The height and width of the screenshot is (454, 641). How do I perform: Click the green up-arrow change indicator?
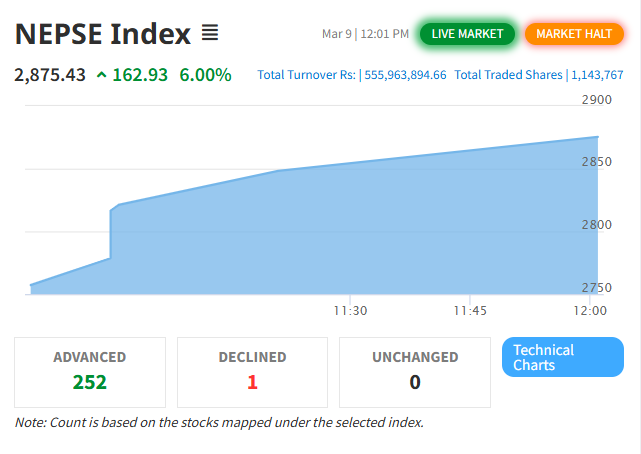101,75
